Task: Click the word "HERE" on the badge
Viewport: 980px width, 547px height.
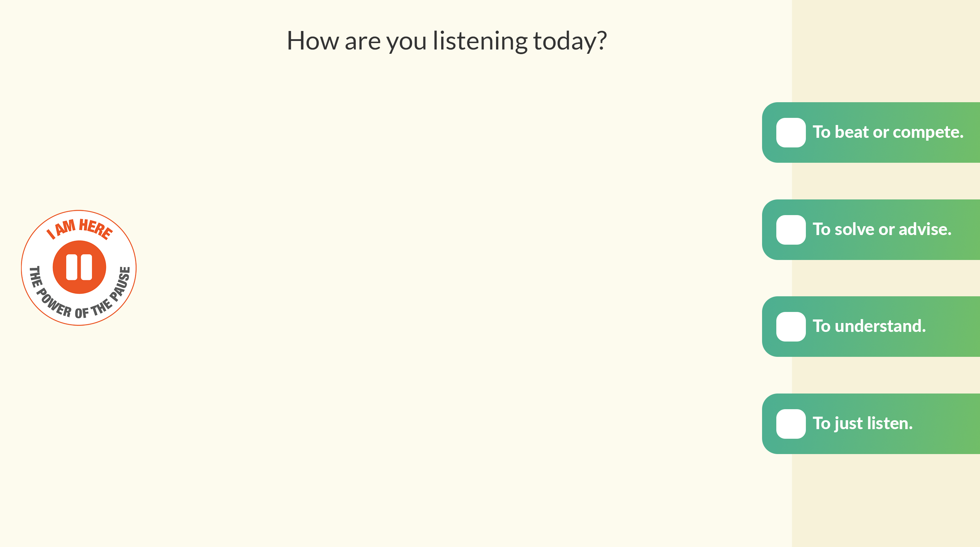Action: coord(95,229)
